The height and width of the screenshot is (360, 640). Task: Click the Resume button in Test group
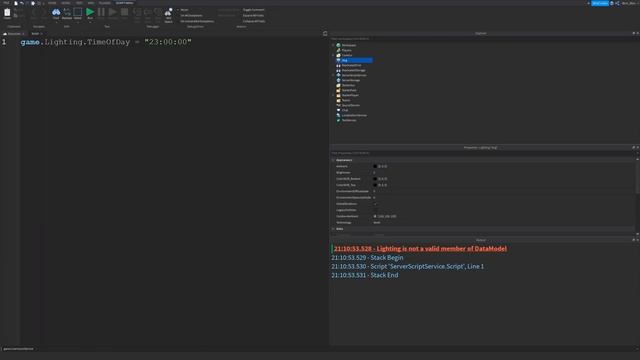coord(113,12)
